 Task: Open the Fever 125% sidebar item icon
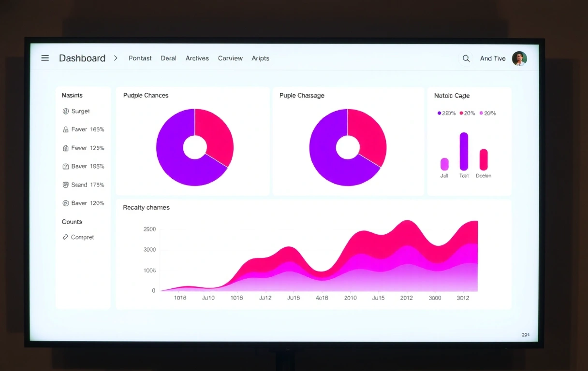(x=66, y=148)
